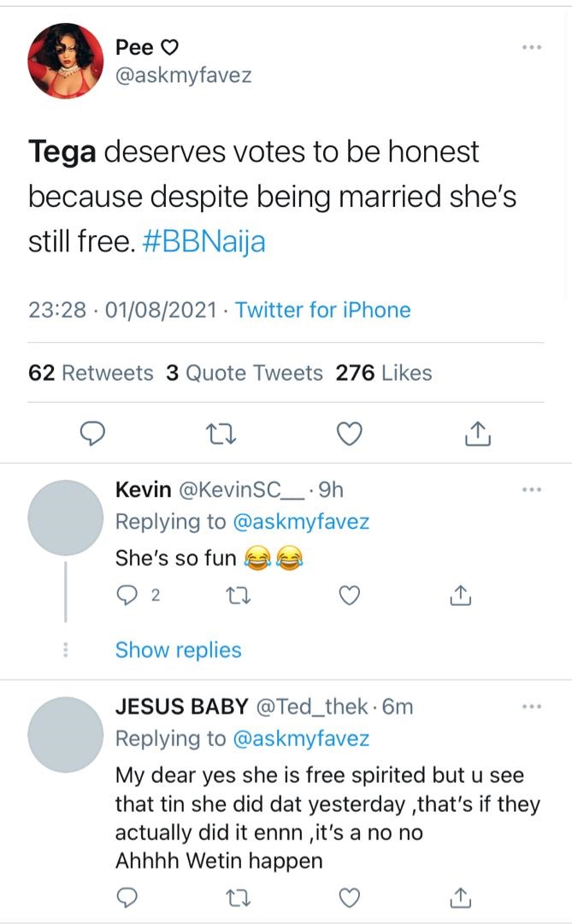View the 276 Likes list
This screenshot has height=924, width=572.
click(384, 373)
